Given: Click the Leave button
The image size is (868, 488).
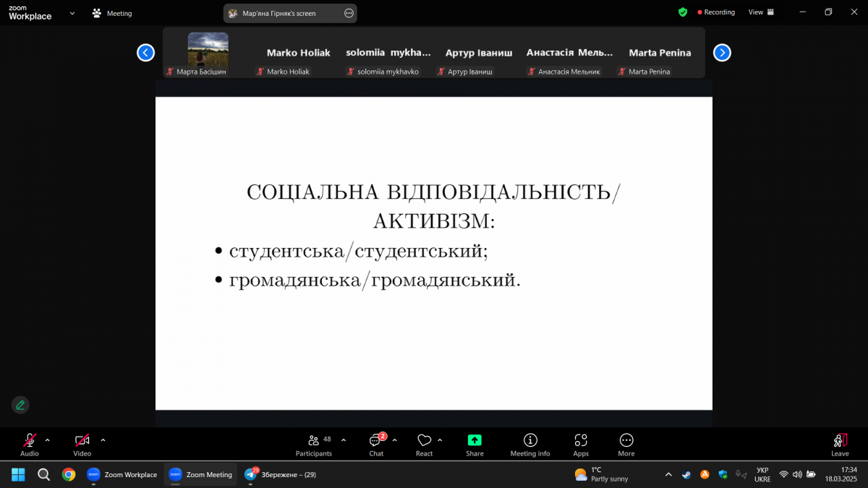Looking at the screenshot, I should pos(840,444).
